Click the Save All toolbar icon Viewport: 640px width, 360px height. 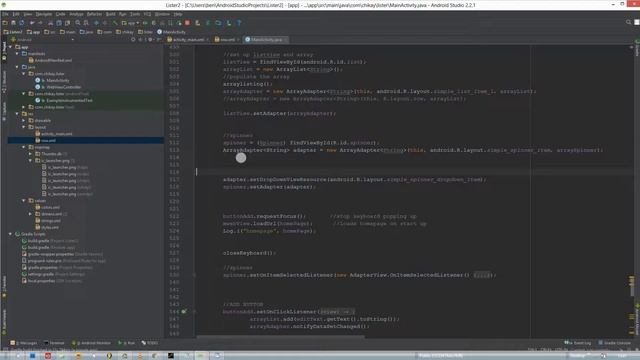click(13, 23)
